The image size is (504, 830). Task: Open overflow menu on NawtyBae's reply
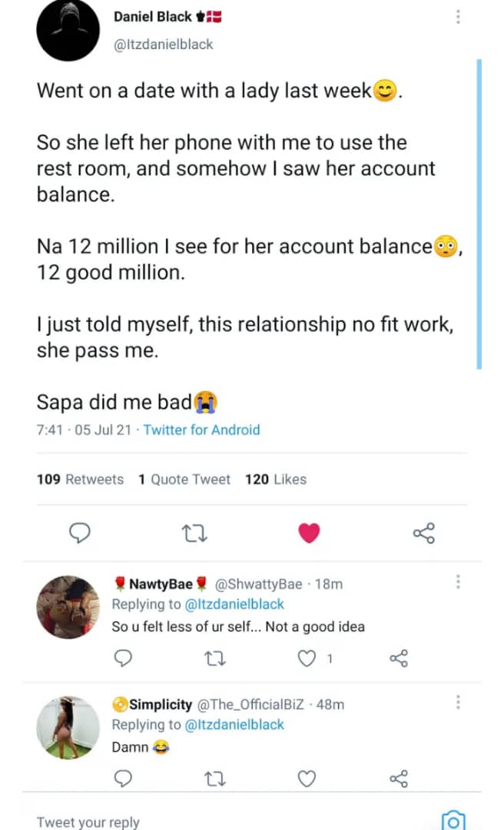(458, 582)
